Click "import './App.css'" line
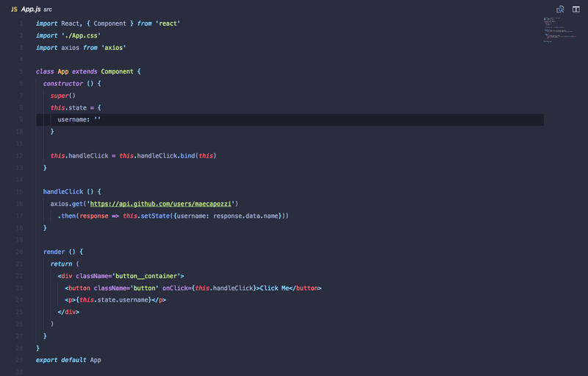588x376 pixels. (68, 35)
